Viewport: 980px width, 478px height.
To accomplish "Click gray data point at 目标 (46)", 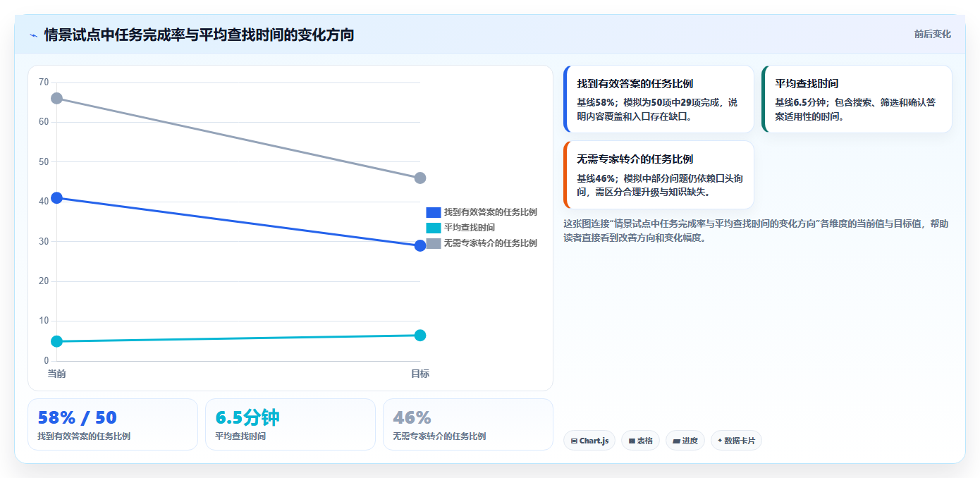I will (x=420, y=178).
